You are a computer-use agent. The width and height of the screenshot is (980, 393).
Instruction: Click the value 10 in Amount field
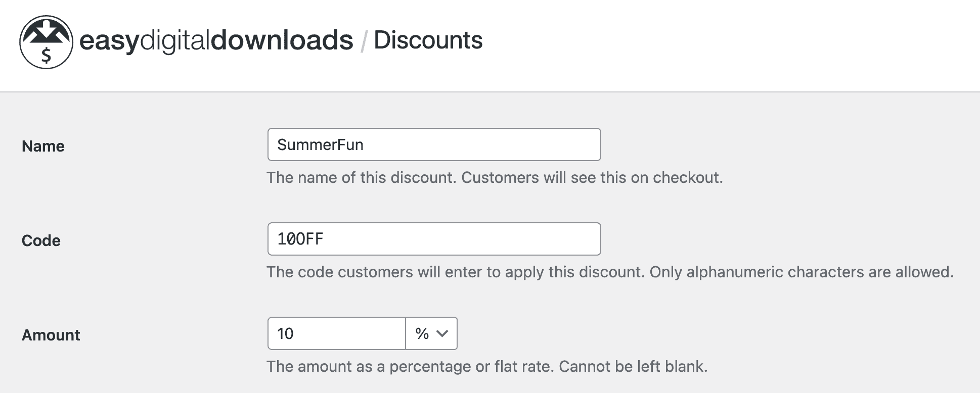pyautogui.click(x=285, y=333)
